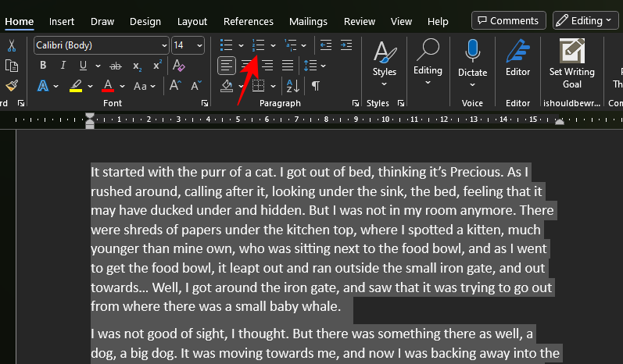Click the Copy icon
This screenshot has height=364, width=623.
pyautogui.click(x=12, y=66)
